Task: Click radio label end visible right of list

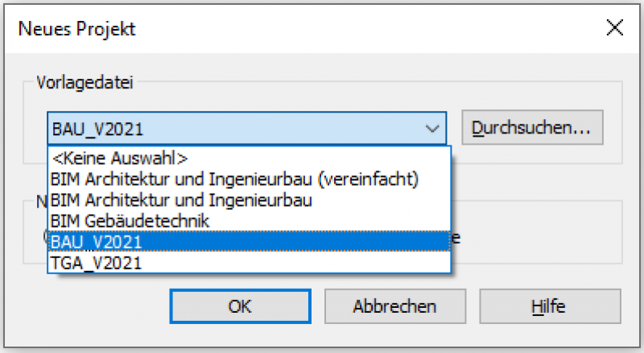Action: click(x=458, y=238)
